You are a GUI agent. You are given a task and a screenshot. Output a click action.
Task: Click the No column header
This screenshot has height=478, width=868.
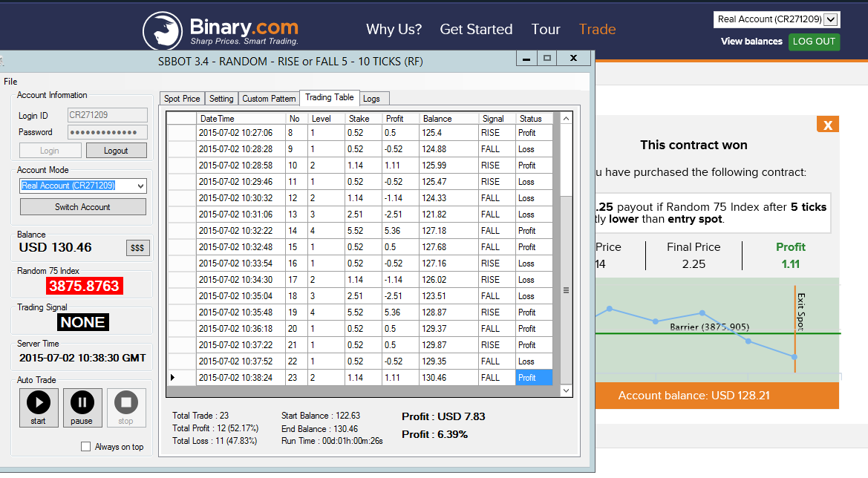tap(297, 119)
